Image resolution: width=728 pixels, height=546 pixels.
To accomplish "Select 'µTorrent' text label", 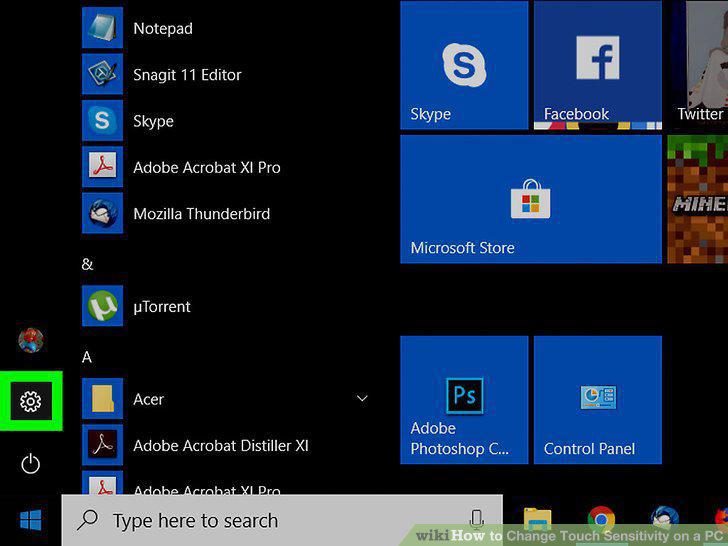I will 162,307.
